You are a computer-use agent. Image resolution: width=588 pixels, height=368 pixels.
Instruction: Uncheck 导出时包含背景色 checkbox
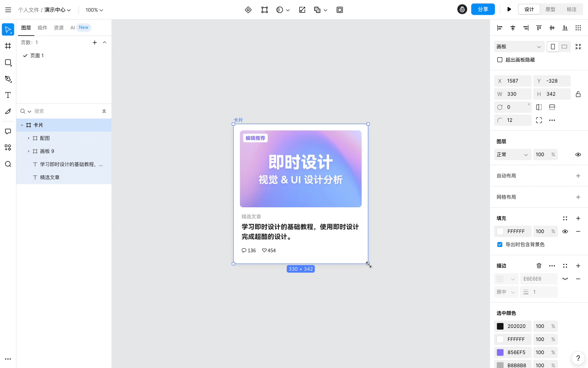click(500, 245)
